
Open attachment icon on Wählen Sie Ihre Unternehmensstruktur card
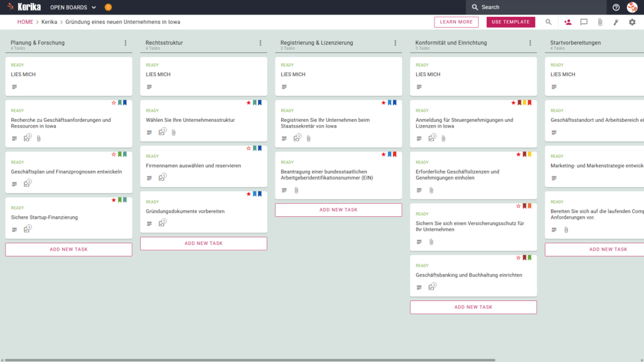[x=174, y=133]
